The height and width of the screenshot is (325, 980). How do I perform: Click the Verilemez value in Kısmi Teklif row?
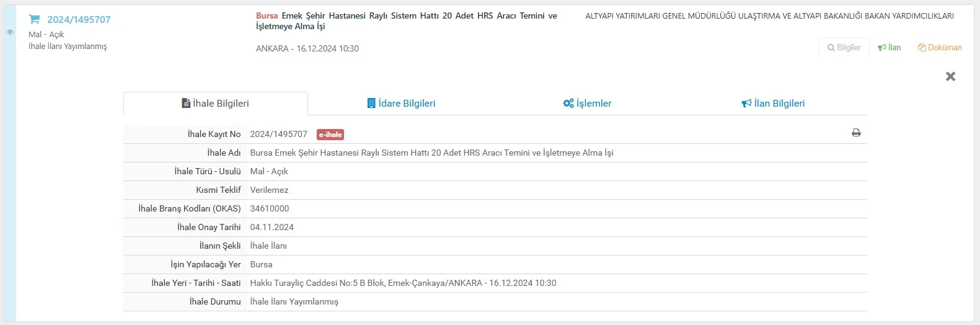tap(269, 190)
